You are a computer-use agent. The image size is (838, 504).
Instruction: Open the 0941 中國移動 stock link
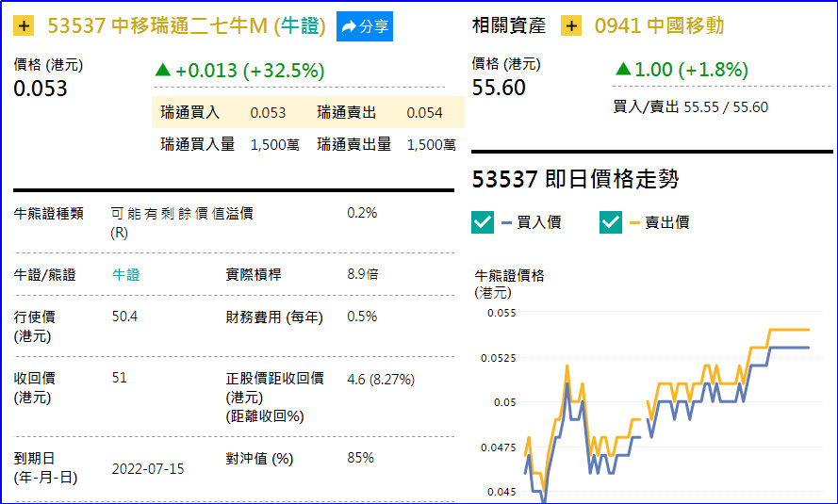click(x=659, y=26)
